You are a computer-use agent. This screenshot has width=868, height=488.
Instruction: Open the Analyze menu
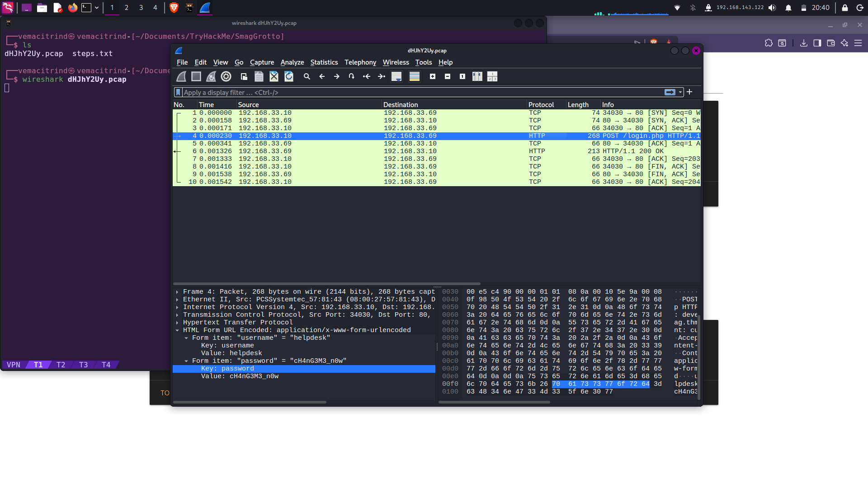pyautogui.click(x=292, y=62)
